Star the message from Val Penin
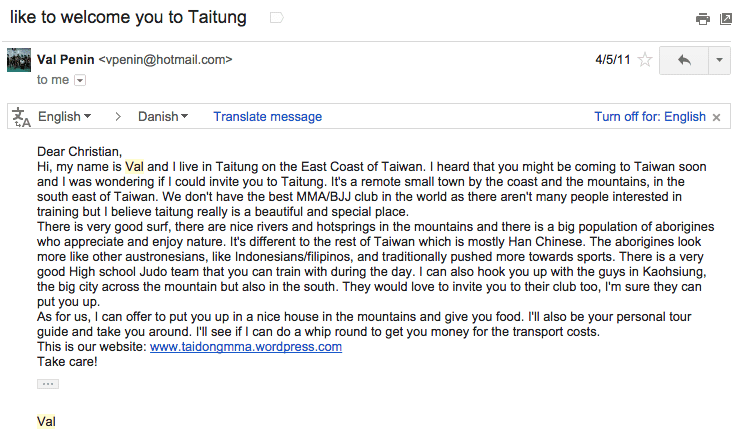This screenshot has height=444, width=749. [645, 60]
